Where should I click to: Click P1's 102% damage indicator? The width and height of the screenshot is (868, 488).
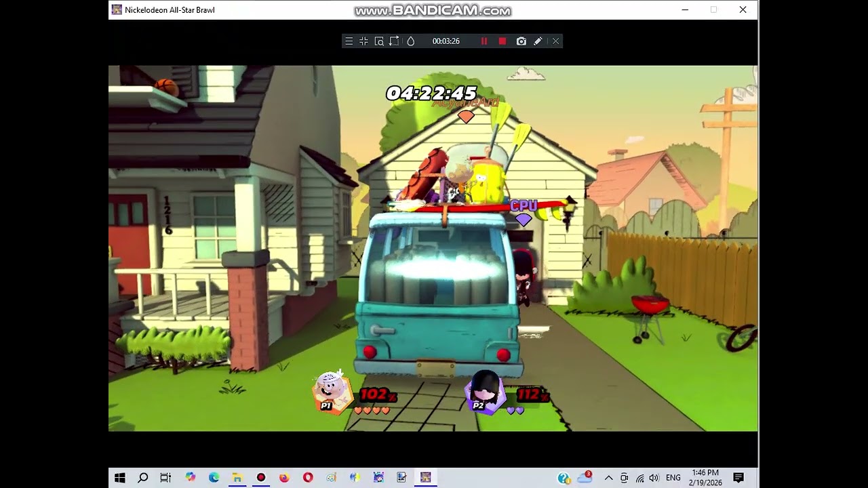[x=378, y=394]
